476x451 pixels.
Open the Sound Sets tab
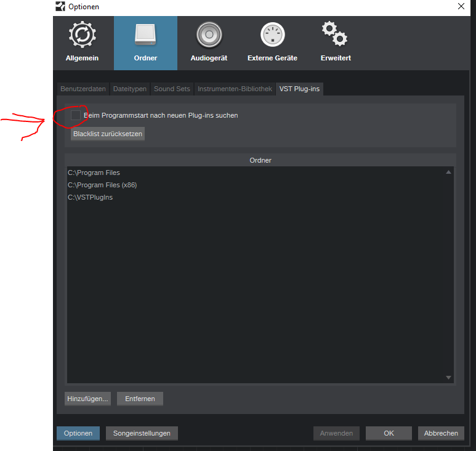(172, 89)
